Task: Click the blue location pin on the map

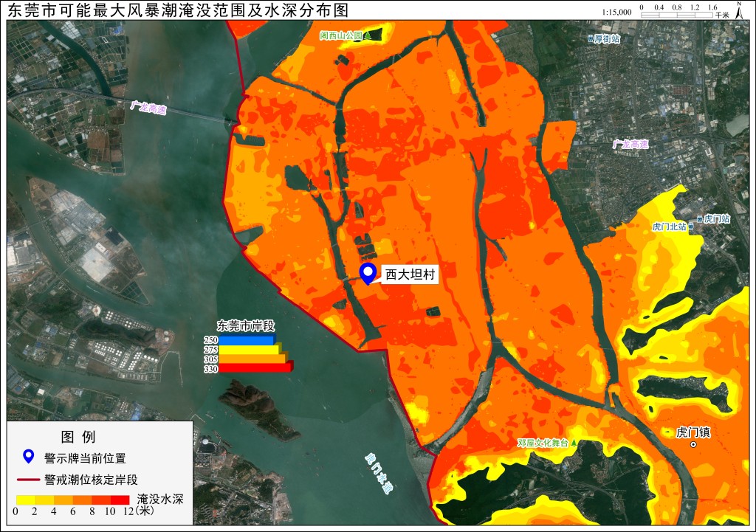Action: [x=368, y=274]
